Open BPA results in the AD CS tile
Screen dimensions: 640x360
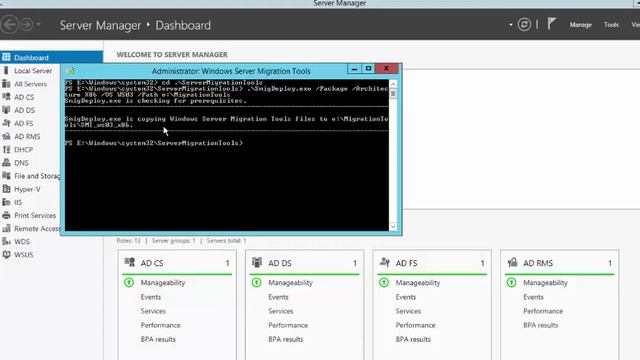[158, 339]
